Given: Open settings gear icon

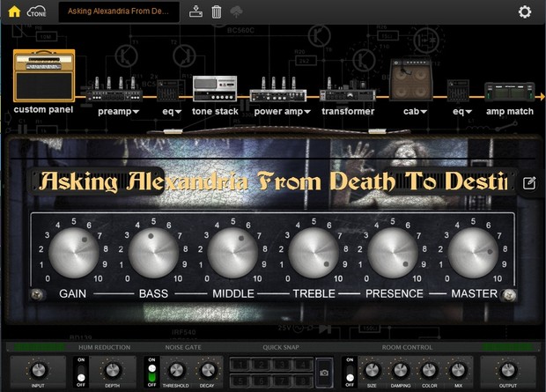Looking at the screenshot, I should tap(525, 11).
